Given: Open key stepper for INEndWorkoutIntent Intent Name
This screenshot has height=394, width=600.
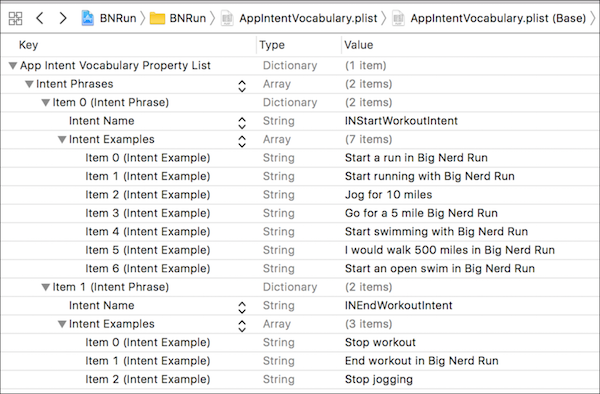Looking at the screenshot, I should (x=242, y=308).
